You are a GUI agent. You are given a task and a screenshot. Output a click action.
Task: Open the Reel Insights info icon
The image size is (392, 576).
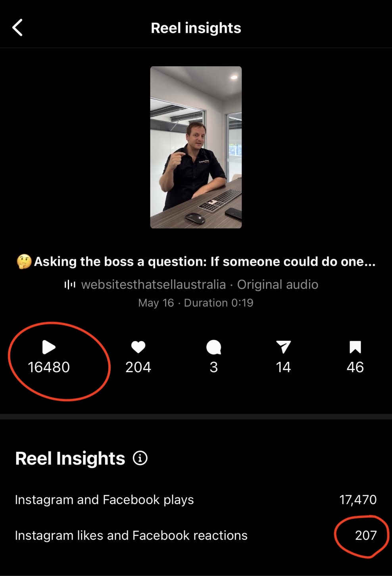[x=140, y=458]
